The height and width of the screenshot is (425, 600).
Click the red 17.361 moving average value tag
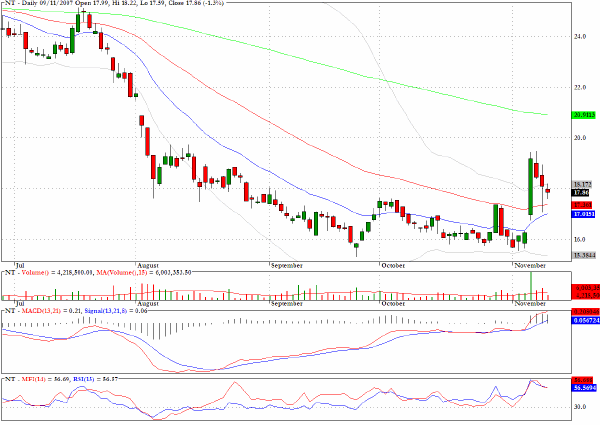[582, 205]
